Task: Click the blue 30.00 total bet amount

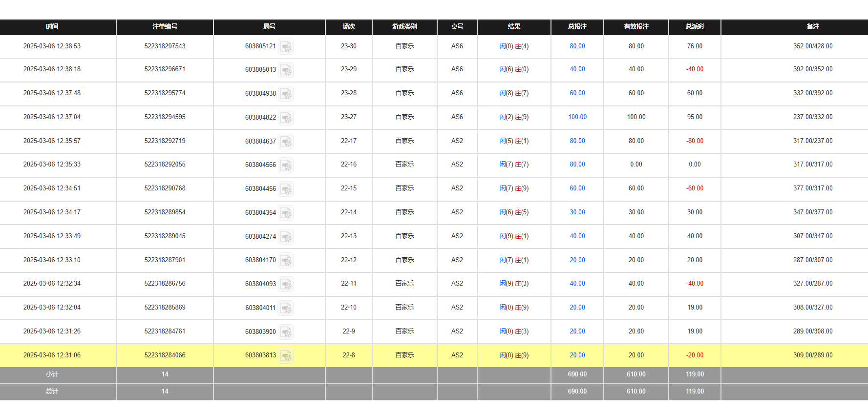Action: click(x=577, y=212)
